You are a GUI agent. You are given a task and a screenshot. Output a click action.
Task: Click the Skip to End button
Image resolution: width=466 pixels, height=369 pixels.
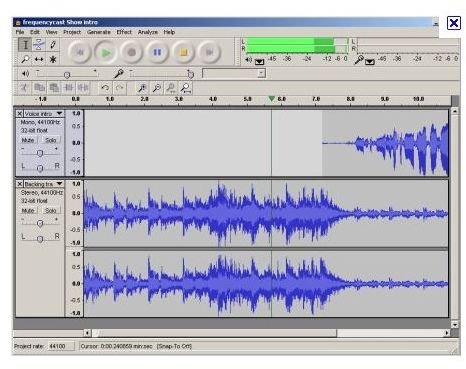[209, 52]
